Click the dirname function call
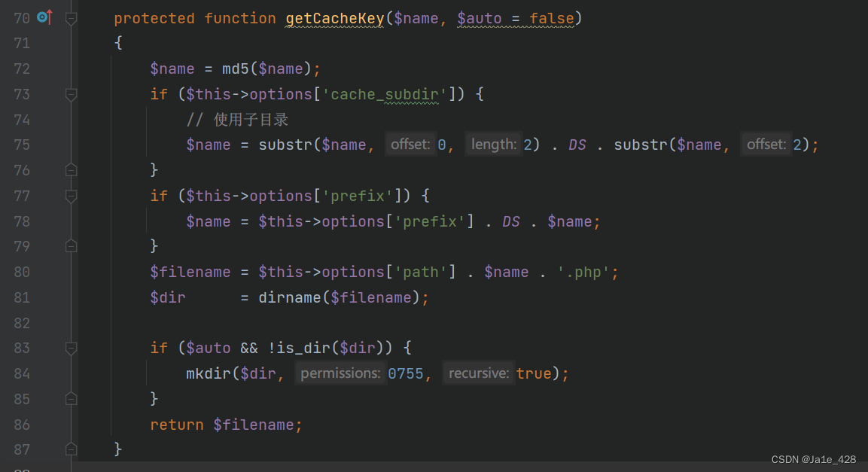 point(290,297)
